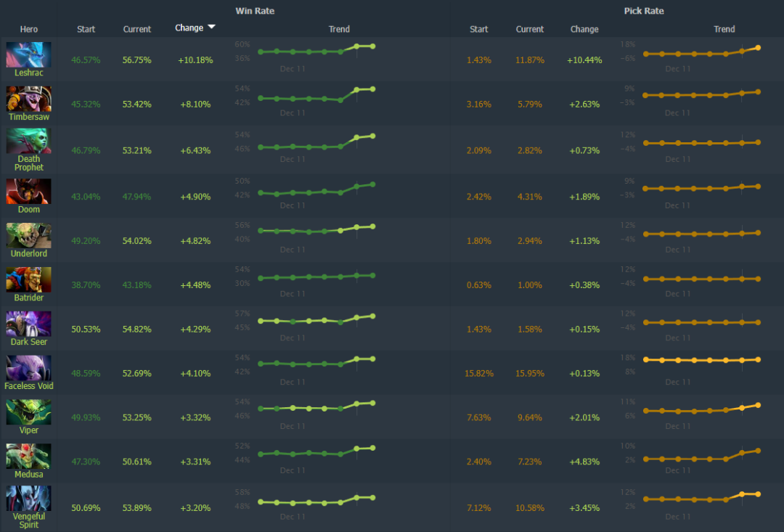Toggle sort arrow next to Win Rate Change
The width and height of the screenshot is (784, 532).
pyautogui.click(x=211, y=27)
